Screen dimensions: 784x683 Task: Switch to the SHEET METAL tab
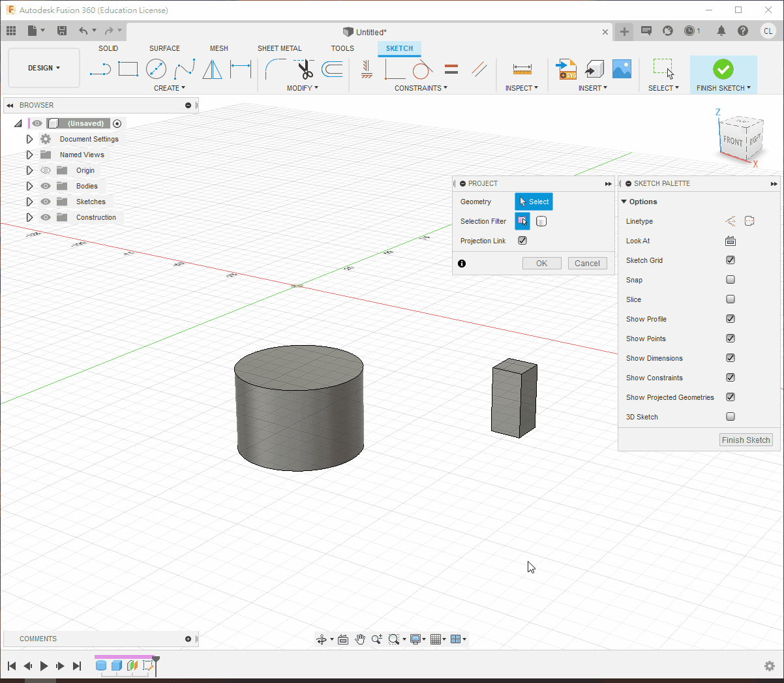pyautogui.click(x=279, y=48)
